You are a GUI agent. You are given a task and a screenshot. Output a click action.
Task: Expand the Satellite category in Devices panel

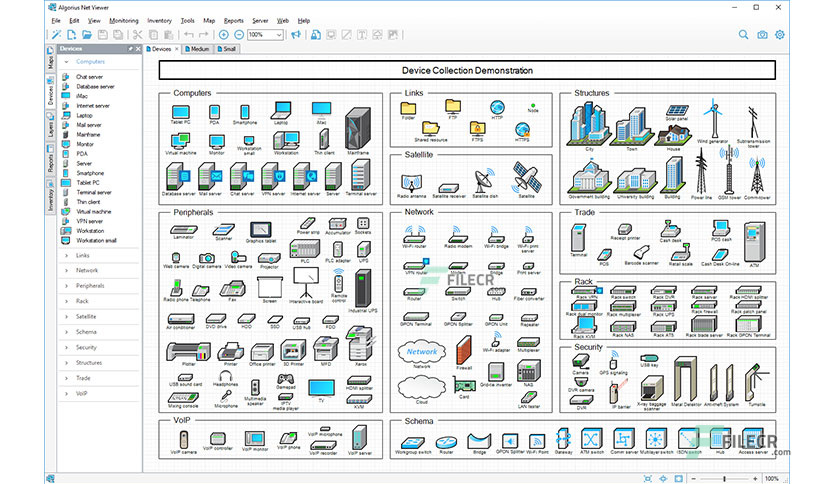coord(66,317)
